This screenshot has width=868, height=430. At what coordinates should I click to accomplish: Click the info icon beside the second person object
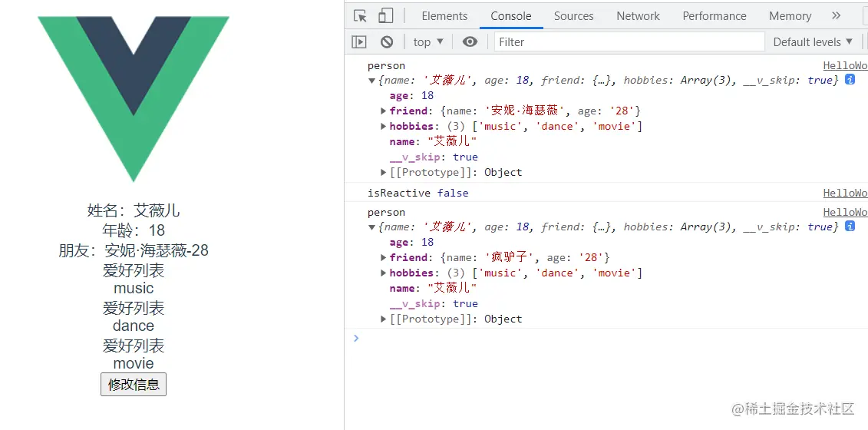coord(849,226)
